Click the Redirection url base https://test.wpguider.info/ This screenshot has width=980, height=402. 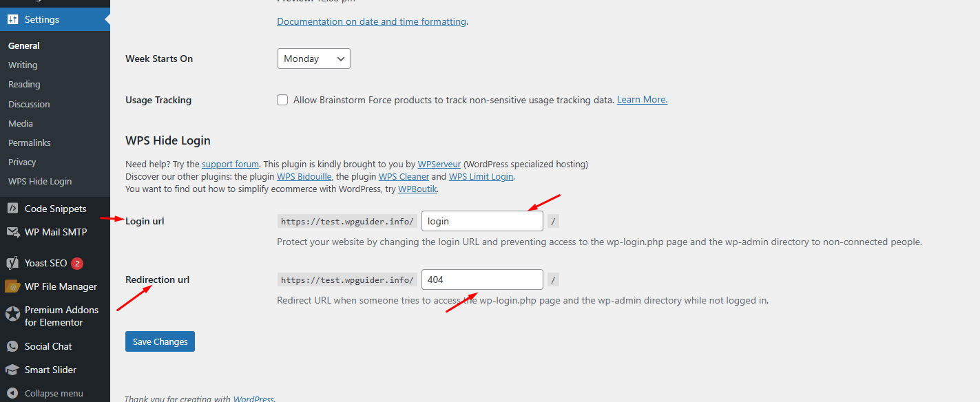click(347, 279)
